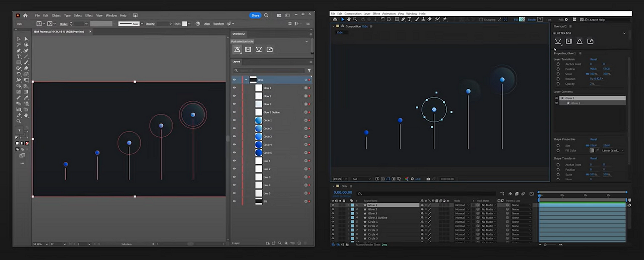Open the Effect menu in Illustrator
This screenshot has height=260, width=644.
pos(89,16)
